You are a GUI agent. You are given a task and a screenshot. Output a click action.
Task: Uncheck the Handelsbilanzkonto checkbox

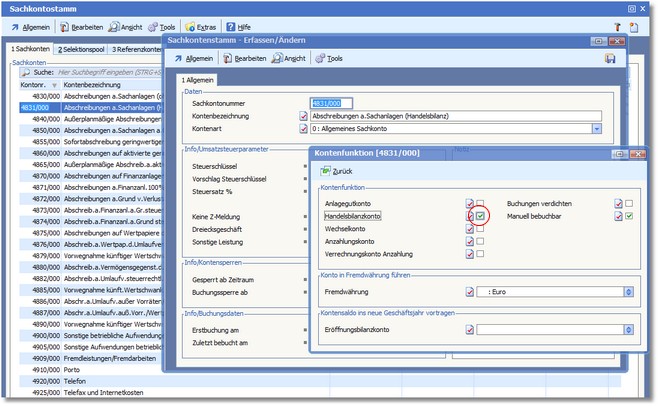480,216
